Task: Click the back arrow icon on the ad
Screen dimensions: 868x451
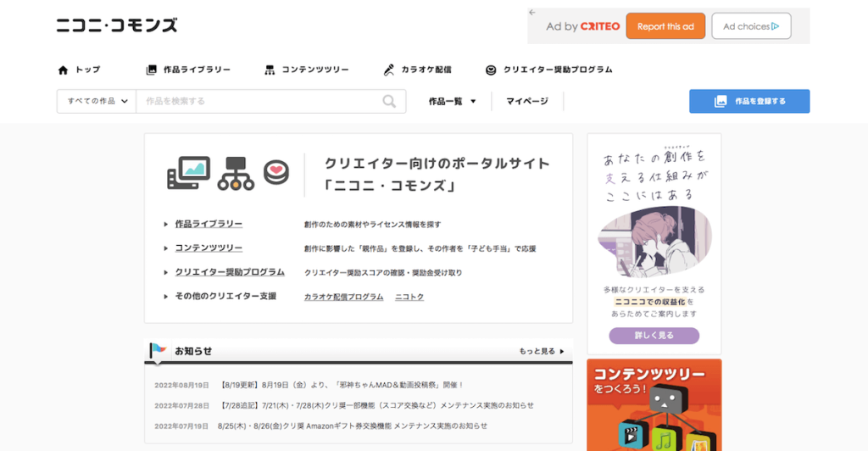Action: 532,12
